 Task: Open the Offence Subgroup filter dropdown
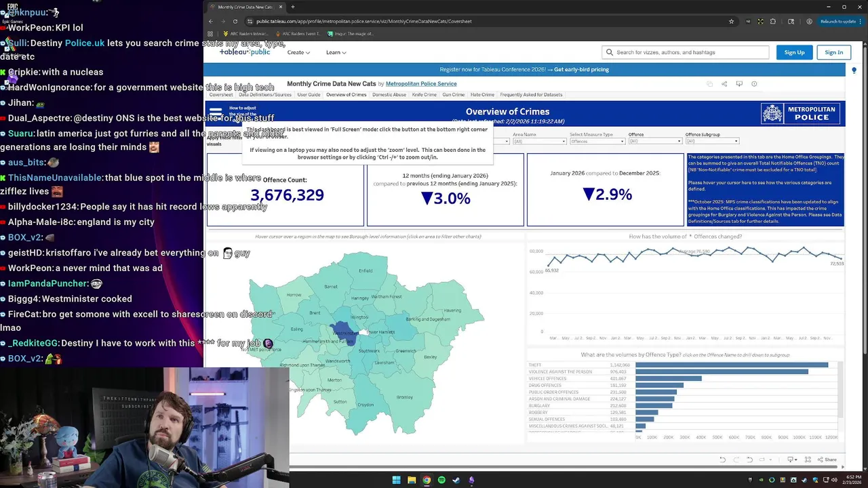pyautogui.click(x=712, y=141)
